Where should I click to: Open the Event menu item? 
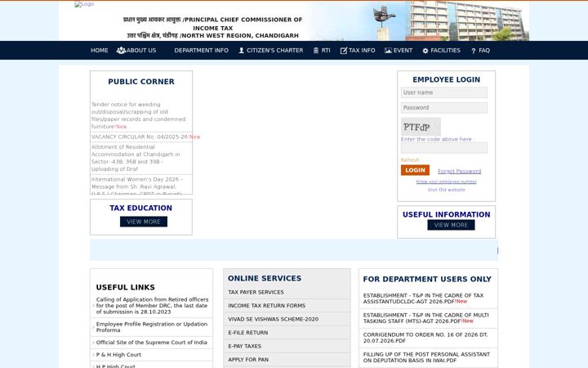tap(403, 51)
